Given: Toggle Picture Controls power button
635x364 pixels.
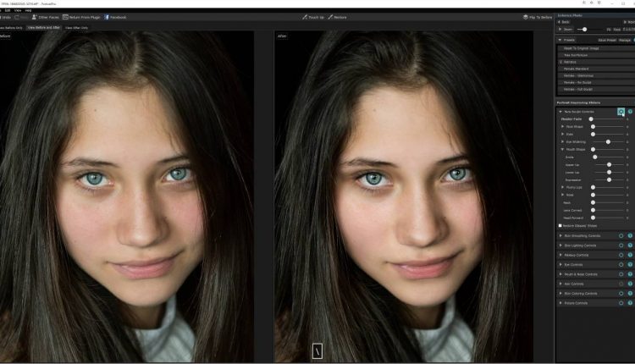Looking at the screenshot, I should pyautogui.click(x=621, y=303).
